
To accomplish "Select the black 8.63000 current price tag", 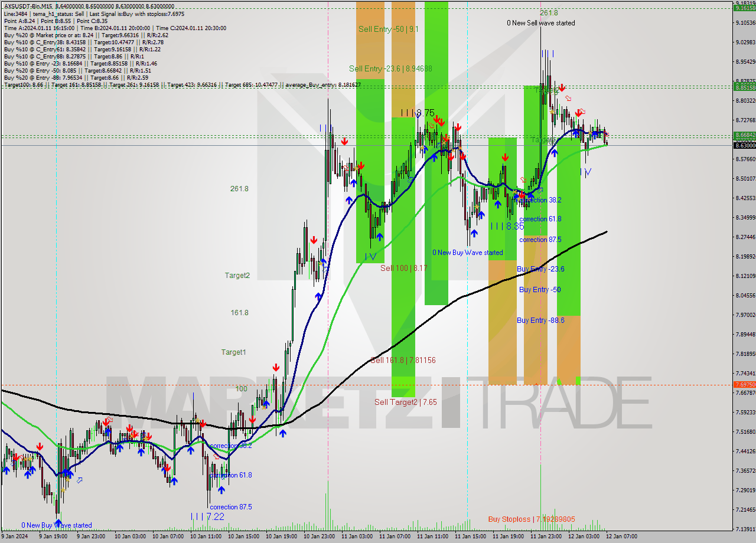I will (x=744, y=145).
